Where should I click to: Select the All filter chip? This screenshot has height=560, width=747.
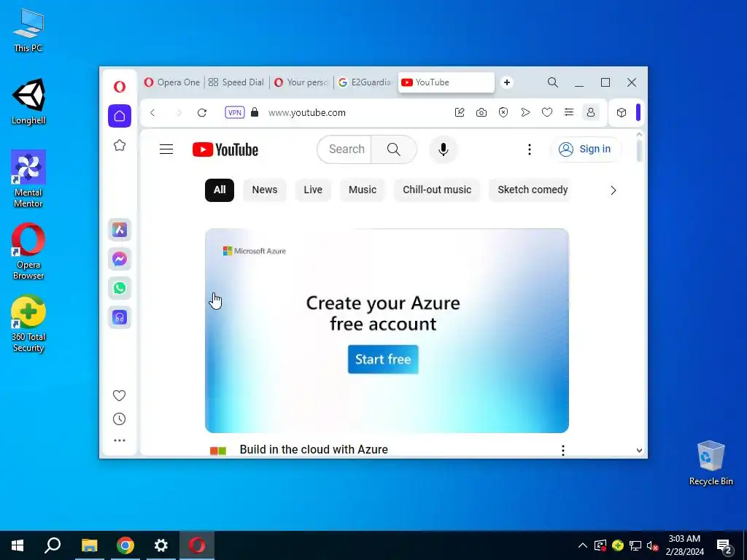click(220, 190)
